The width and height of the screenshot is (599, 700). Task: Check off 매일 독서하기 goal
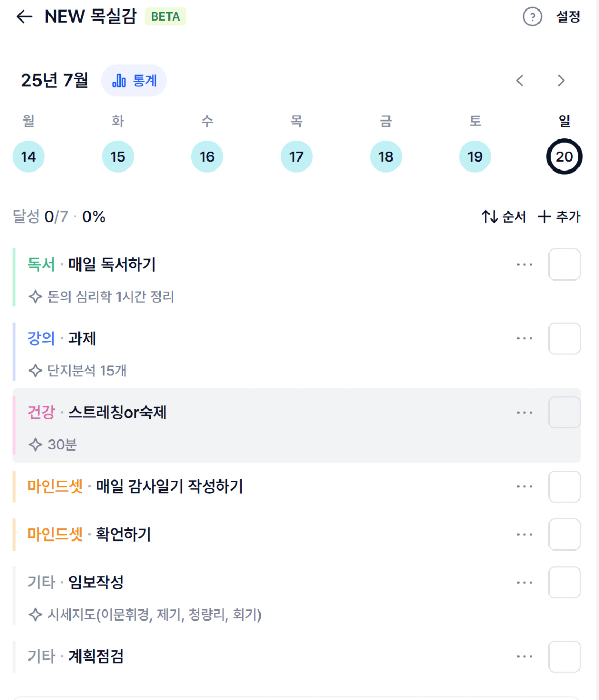pos(564,265)
